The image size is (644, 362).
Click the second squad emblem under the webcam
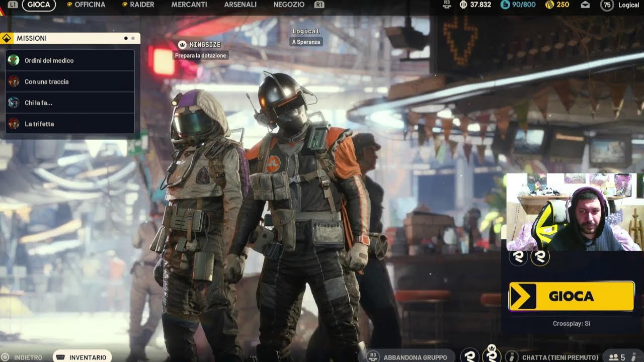(540, 257)
